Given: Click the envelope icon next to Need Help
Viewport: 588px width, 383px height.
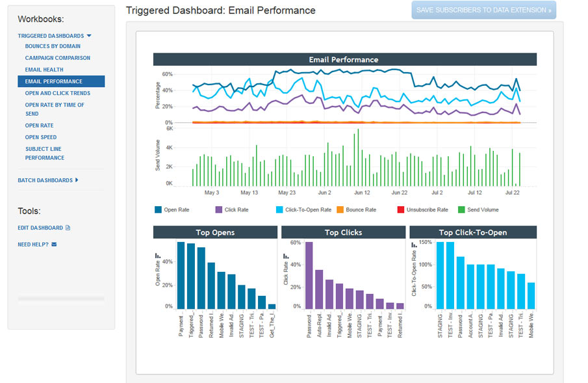Looking at the screenshot, I should pyautogui.click(x=54, y=244).
